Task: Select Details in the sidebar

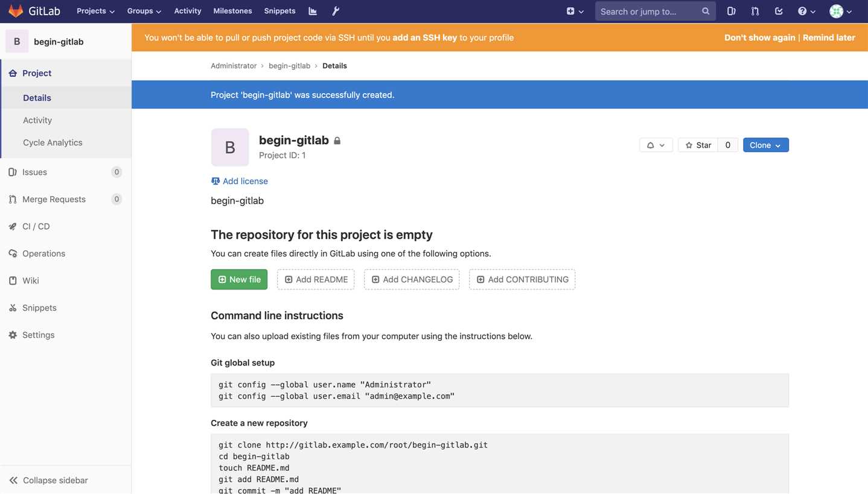Action: pos(37,98)
